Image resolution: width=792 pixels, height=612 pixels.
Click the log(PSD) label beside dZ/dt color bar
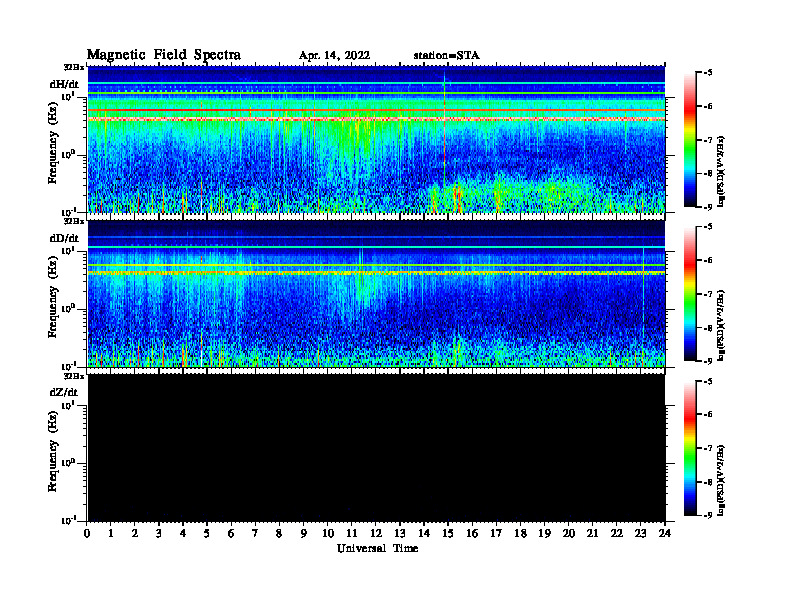point(722,479)
